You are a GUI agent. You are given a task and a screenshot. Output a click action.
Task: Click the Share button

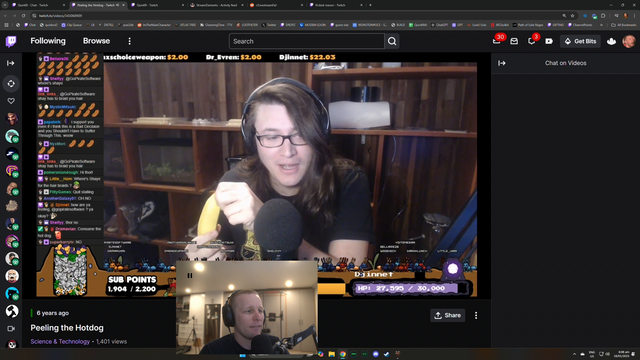coord(447,316)
